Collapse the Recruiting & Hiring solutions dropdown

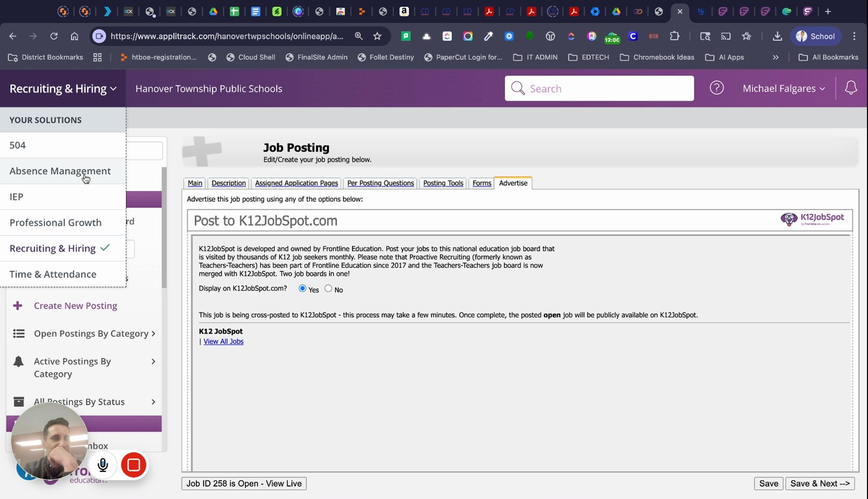pyautogui.click(x=63, y=88)
